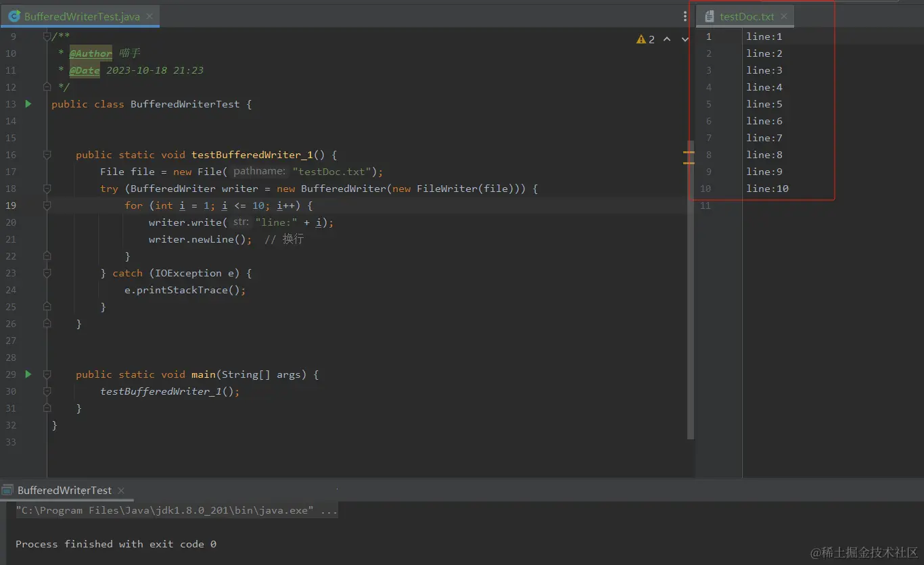The height and width of the screenshot is (565, 924).
Task: Click empty line 11 number in testDoc.txt
Action: click(x=706, y=205)
